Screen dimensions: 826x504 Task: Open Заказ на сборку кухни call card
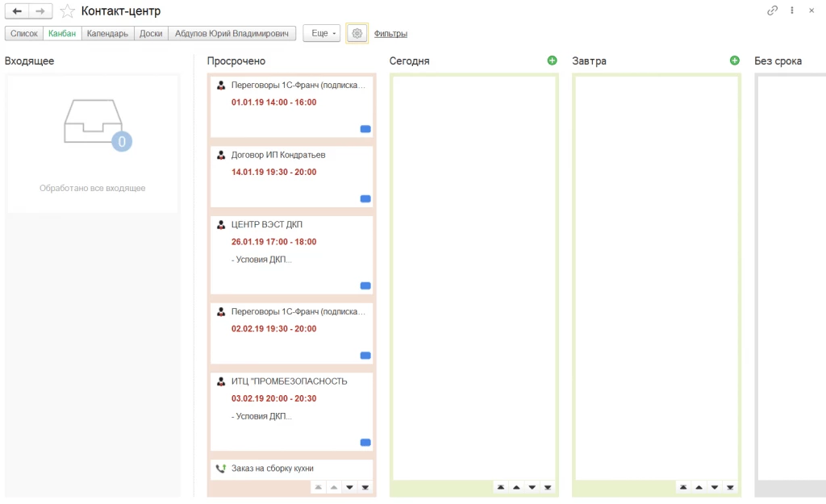pyautogui.click(x=291, y=469)
